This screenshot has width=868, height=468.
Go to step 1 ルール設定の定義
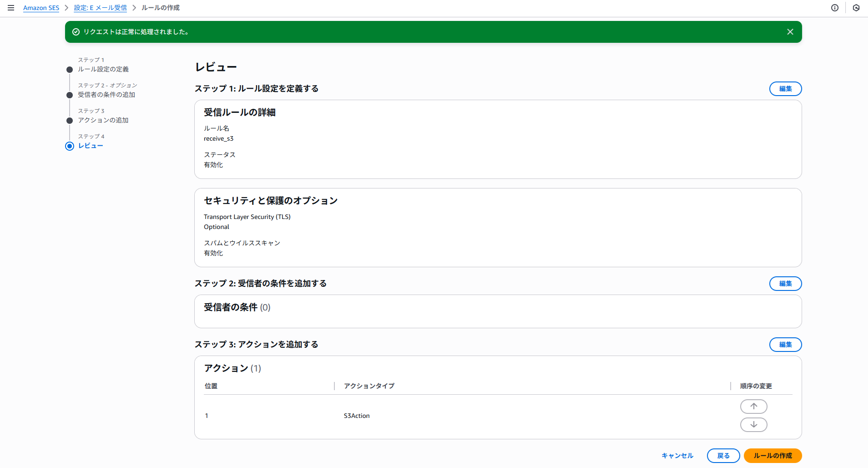103,69
